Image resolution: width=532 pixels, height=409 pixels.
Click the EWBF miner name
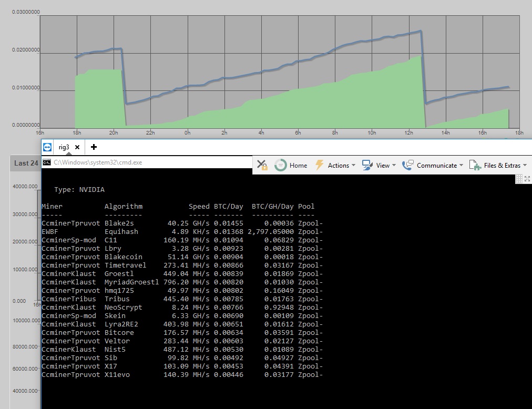point(50,232)
